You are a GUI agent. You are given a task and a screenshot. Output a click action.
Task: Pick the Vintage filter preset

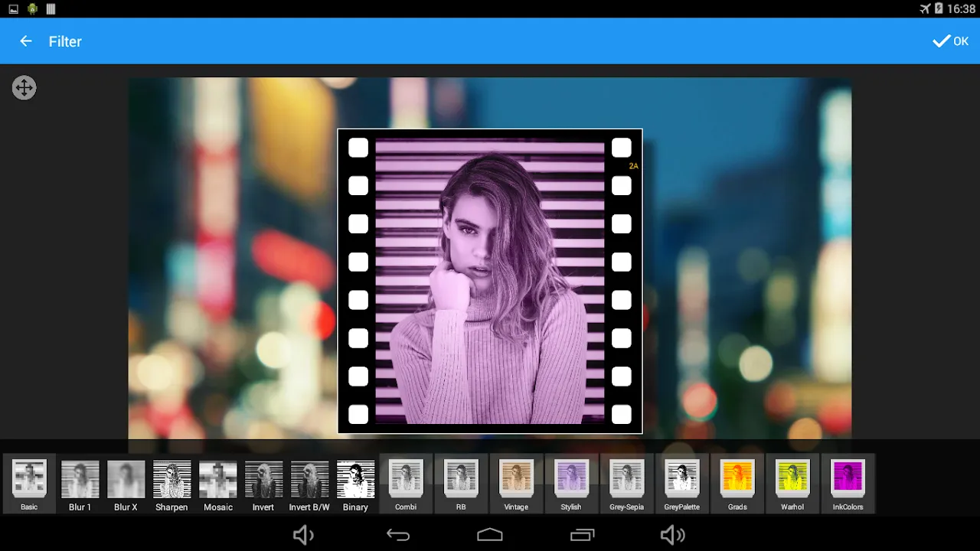[x=516, y=484]
